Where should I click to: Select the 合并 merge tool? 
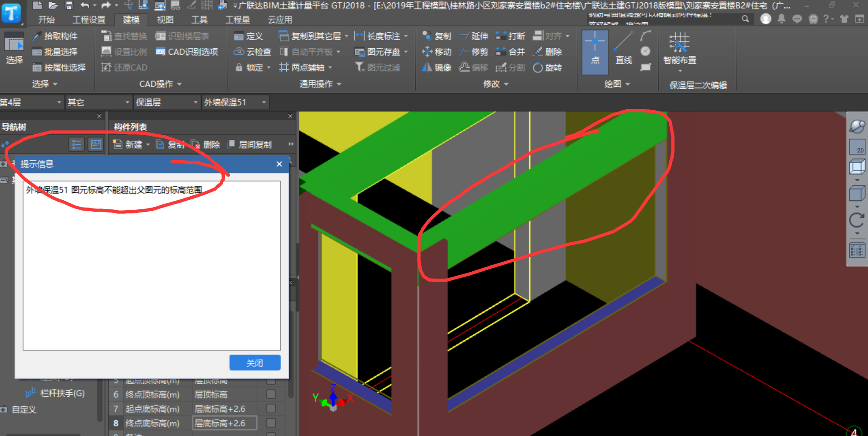tap(510, 52)
